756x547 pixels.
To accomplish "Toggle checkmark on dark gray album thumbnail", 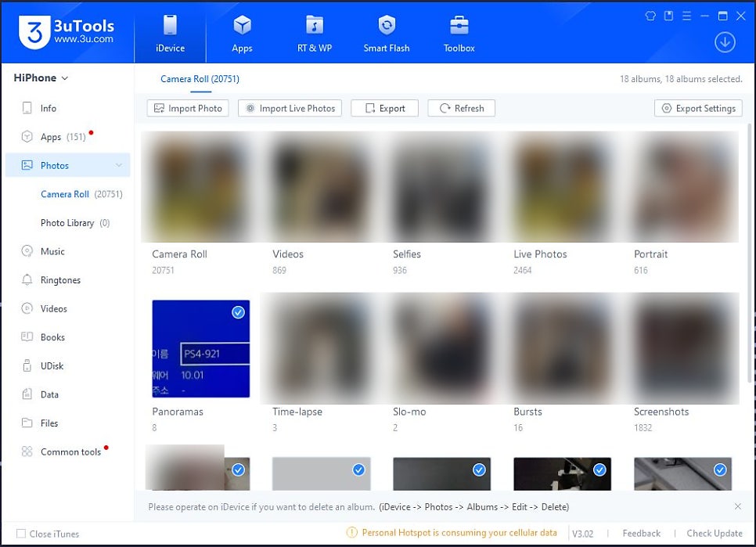I will pos(479,470).
